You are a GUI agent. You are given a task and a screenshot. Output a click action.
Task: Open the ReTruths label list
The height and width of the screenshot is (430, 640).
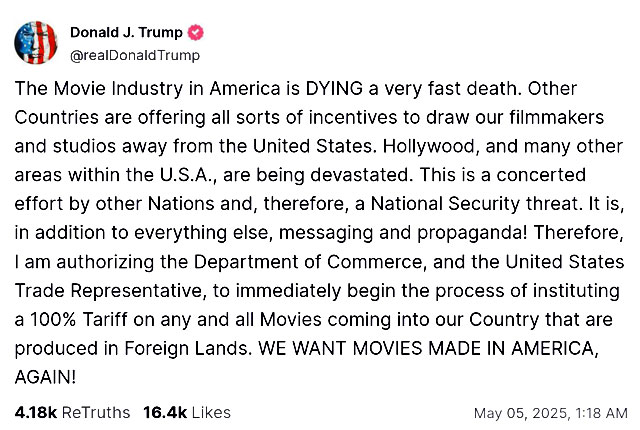coord(96,412)
